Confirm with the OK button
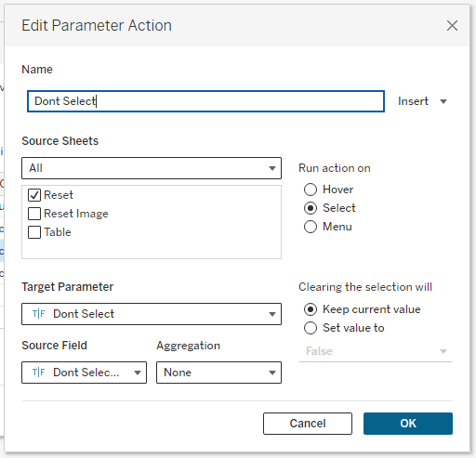 (408, 424)
